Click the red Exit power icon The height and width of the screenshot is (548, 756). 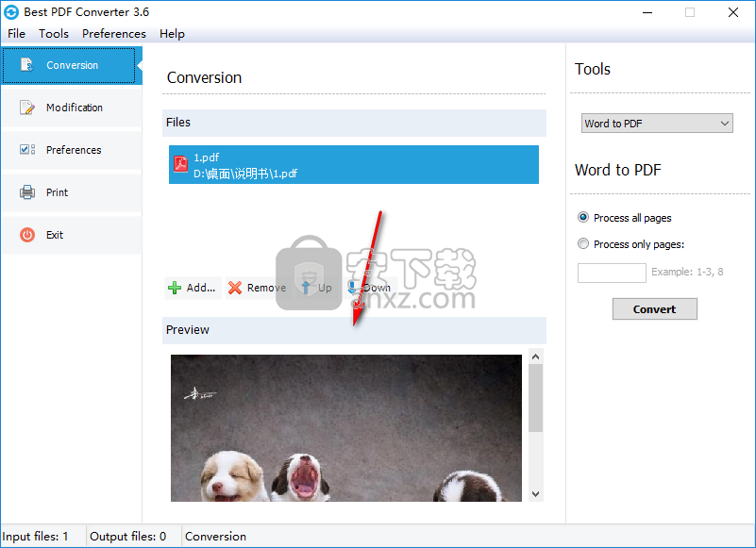pyautogui.click(x=27, y=235)
